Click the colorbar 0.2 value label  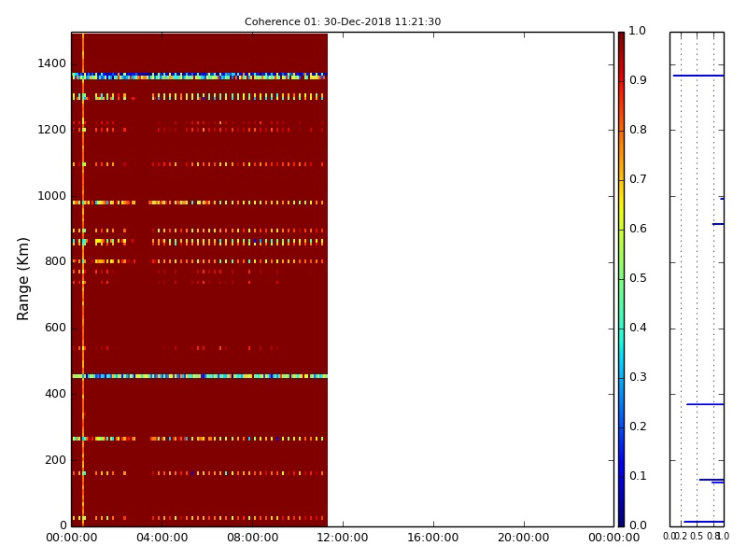coord(638,427)
